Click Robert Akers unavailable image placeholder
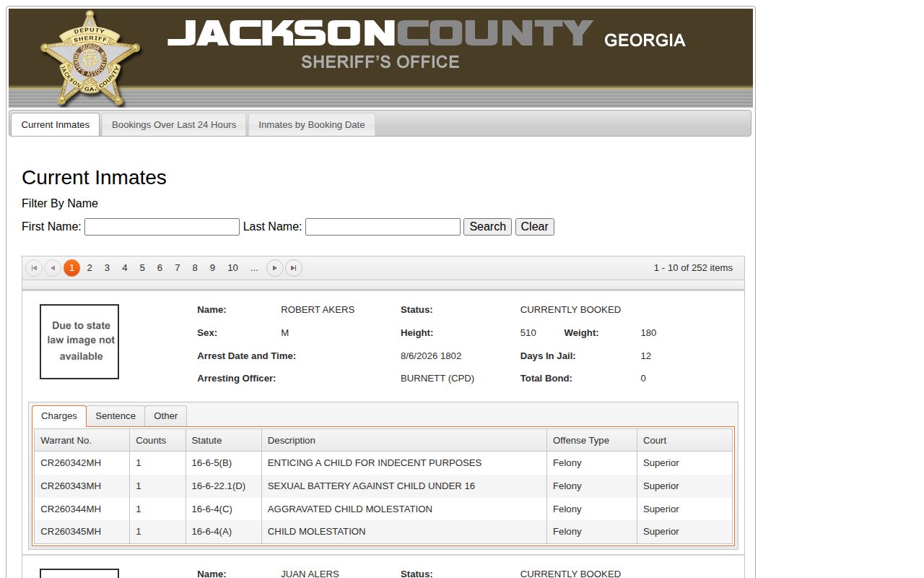Screen dimensions: 924x578 [x=79, y=342]
